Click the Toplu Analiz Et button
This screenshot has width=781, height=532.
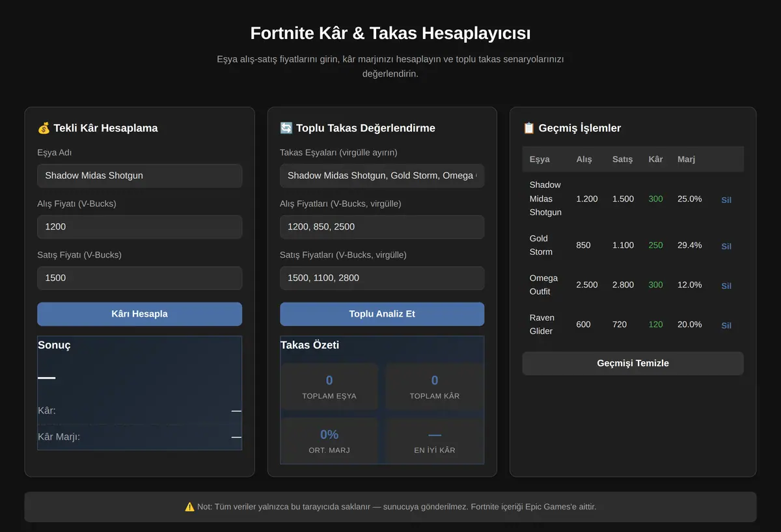[382, 314]
